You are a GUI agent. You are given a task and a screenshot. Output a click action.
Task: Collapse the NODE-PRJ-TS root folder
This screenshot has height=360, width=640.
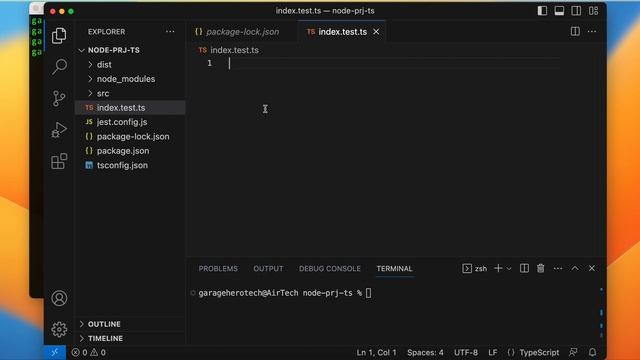tap(130, 50)
